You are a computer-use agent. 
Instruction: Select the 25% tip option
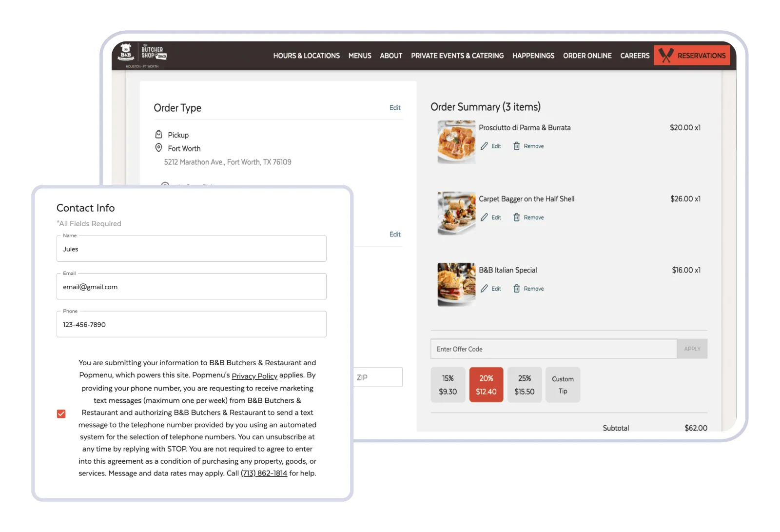point(525,385)
